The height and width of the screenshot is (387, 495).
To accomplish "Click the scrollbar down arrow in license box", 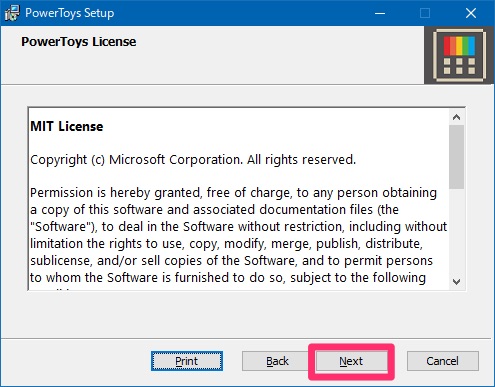I will pos(457,282).
